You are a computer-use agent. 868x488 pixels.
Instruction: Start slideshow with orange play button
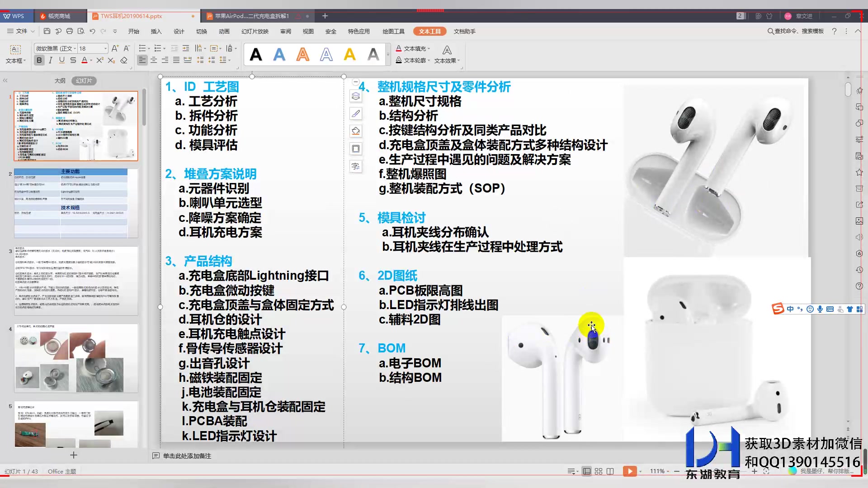[629, 471]
